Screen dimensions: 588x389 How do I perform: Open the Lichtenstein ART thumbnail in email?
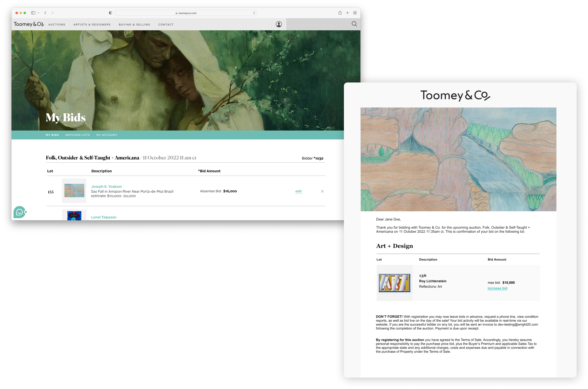pos(394,283)
